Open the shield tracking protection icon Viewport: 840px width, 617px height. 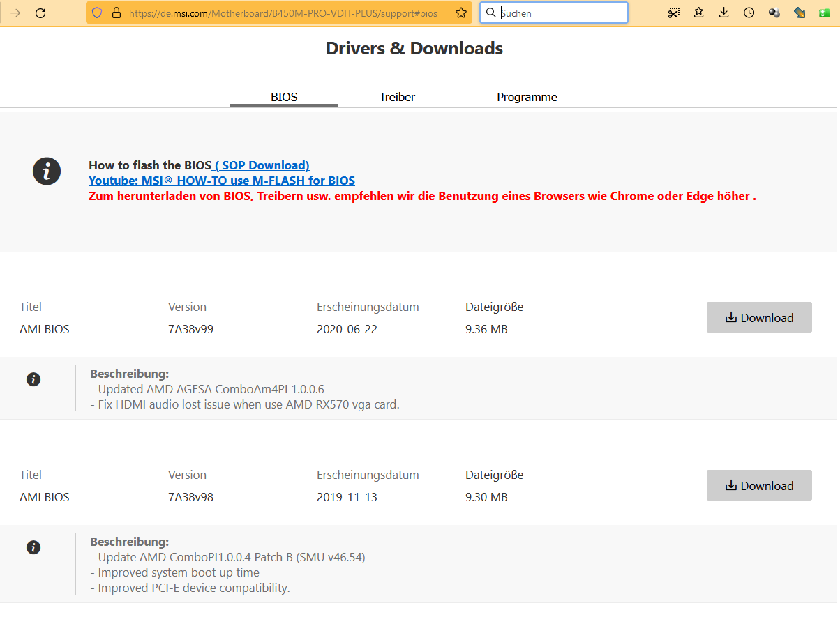97,13
